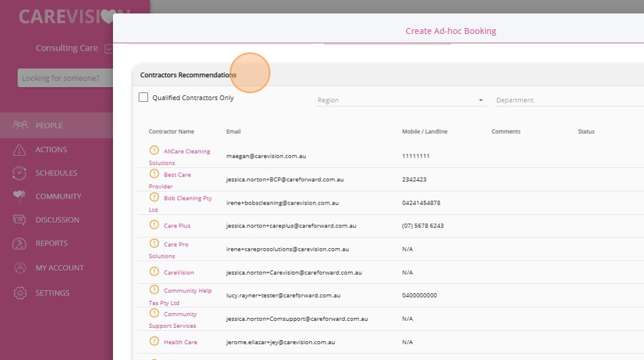
Task: Click the My Account user icon
Action: coord(20,268)
